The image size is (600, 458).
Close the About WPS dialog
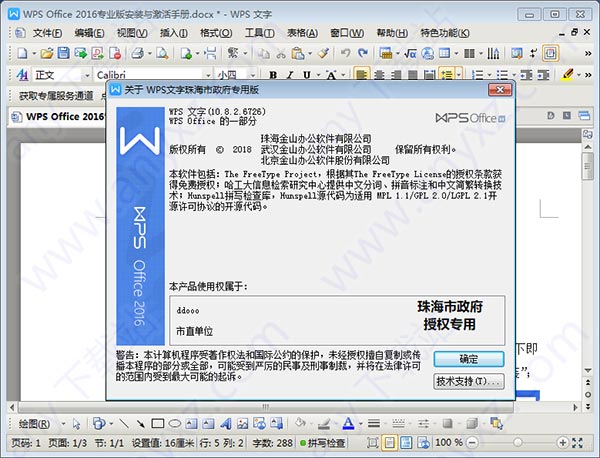[x=499, y=90]
